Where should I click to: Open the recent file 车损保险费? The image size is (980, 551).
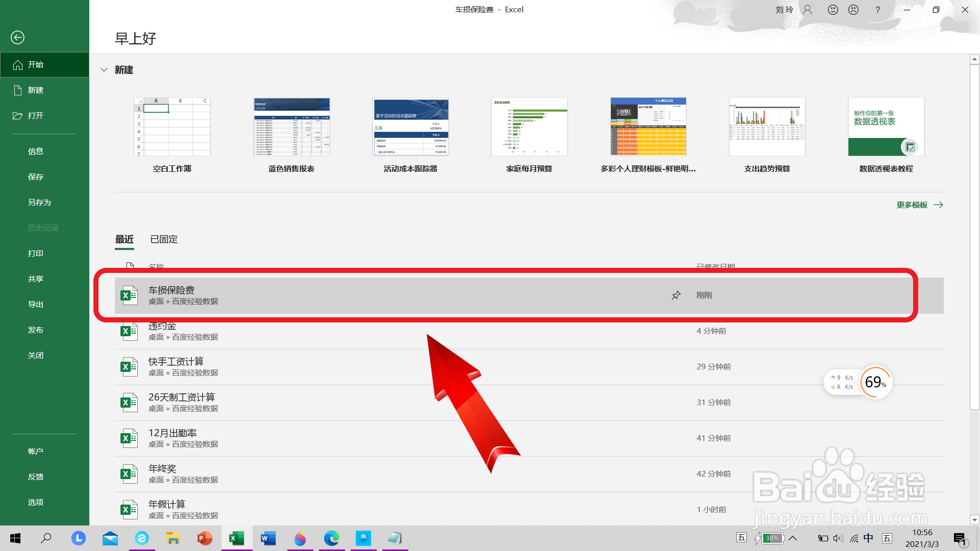[529, 295]
